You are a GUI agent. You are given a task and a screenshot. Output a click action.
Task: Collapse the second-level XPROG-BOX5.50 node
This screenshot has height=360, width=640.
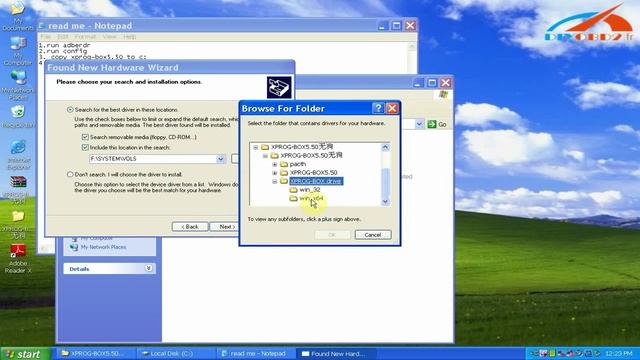pos(265,156)
